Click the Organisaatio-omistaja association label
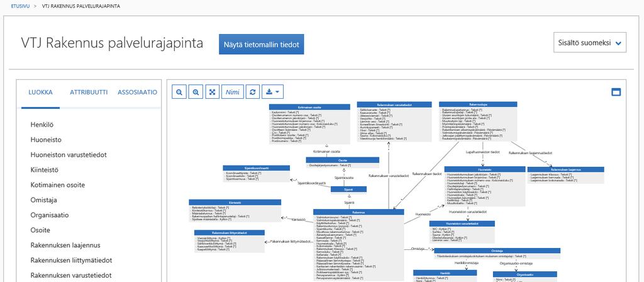Screen dimensions: 644x282 tap(516, 263)
